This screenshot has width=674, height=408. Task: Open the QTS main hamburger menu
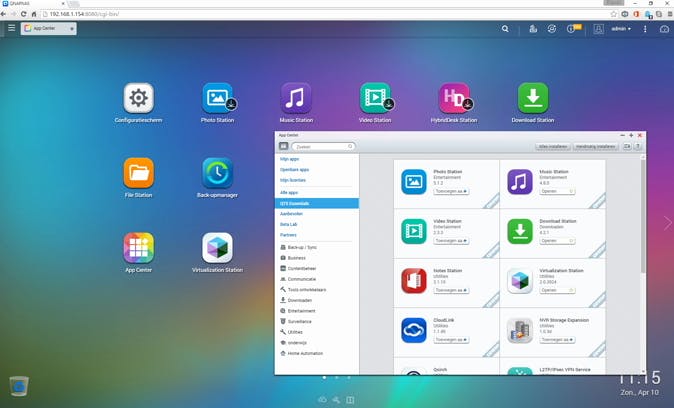click(12, 28)
